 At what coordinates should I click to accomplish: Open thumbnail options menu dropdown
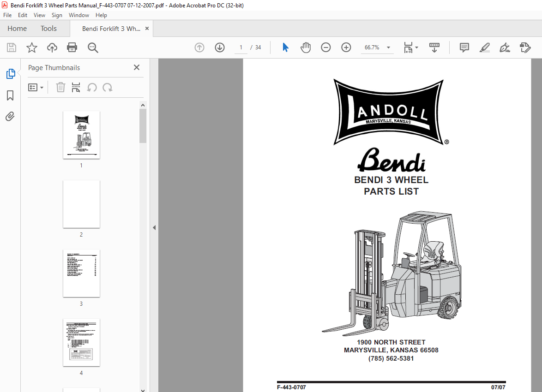click(x=36, y=87)
